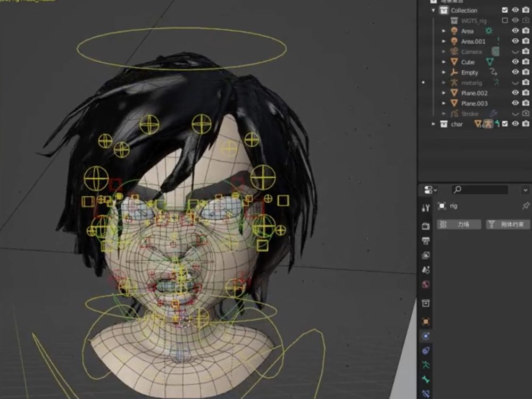This screenshot has width=532, height=399.
Task: Open the properties editor type dropdown
Action: pyautogui.click(x=430, y=190)
